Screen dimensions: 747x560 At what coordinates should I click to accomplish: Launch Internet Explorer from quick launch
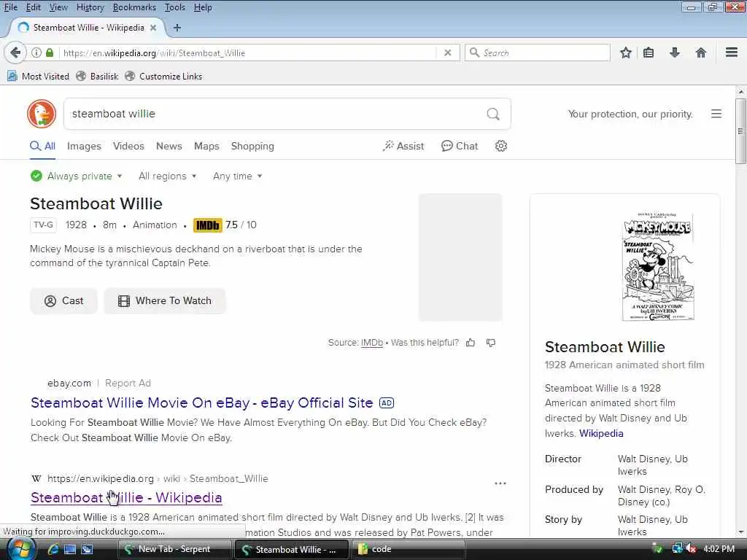(x=53, y=549)
